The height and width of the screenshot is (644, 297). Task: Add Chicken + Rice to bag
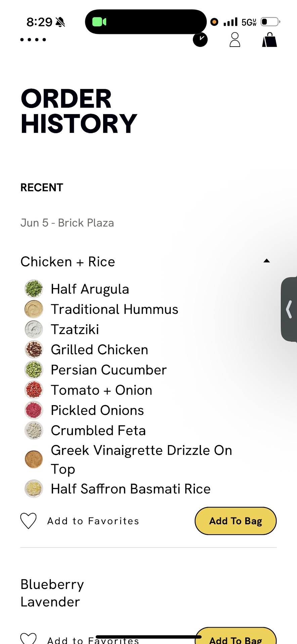236,521
